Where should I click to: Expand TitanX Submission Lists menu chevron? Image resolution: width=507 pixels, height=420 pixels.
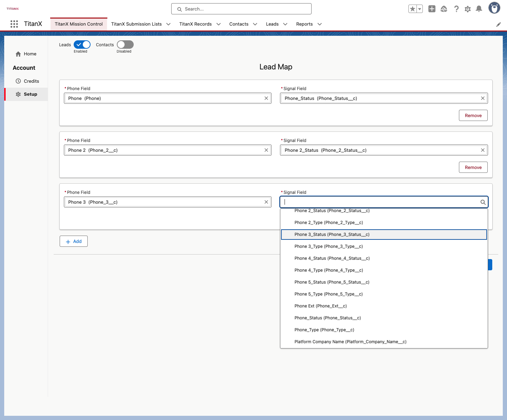[x=168, y=24]
